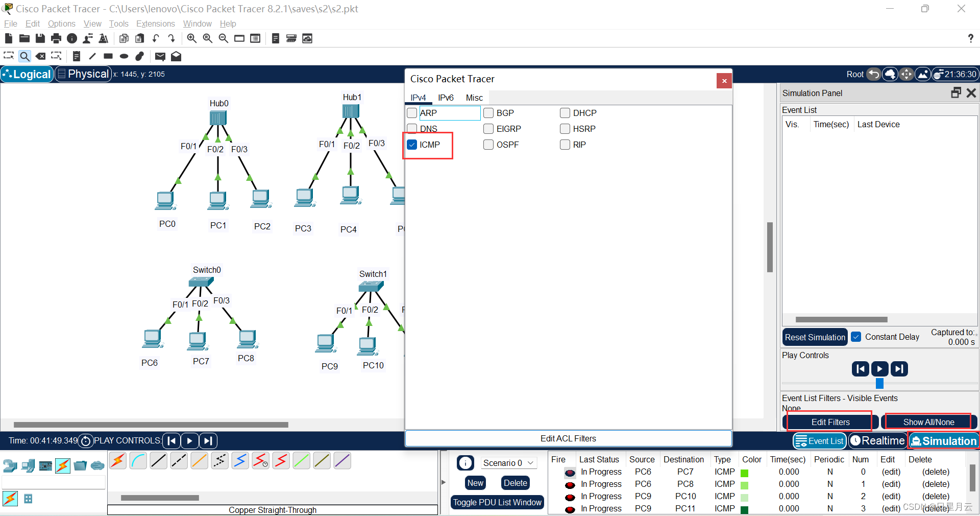Screen dimensions: 980x516
Task: Select Fiber orange cable
Action: tap(200, 461)
